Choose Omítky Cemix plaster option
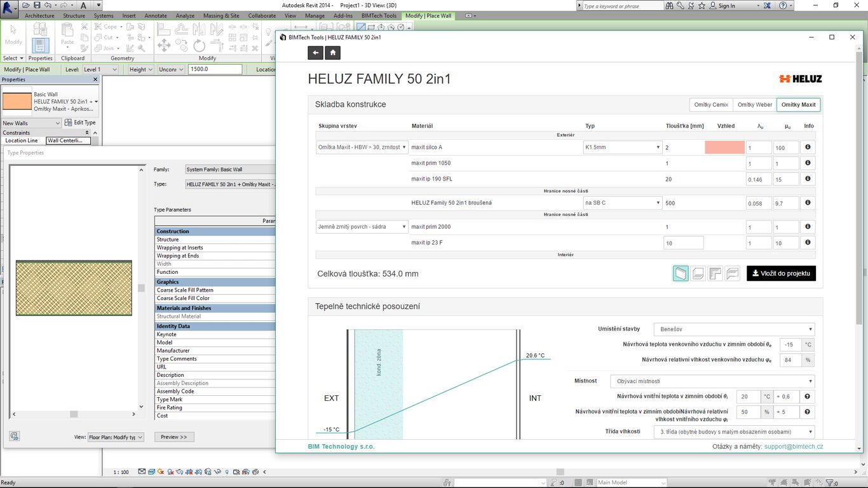Image resolution: width=868 pixels, height=488 pixels. 711,105
